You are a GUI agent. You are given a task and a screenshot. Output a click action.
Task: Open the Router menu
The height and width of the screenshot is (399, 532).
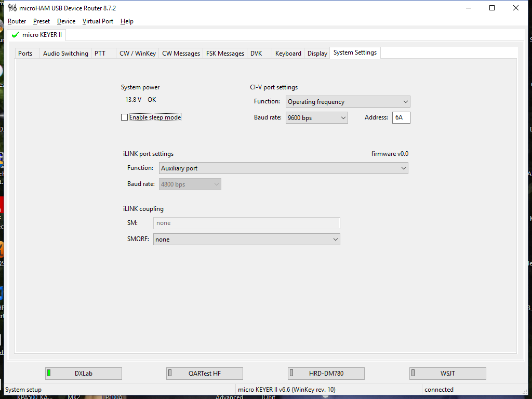coord(17,21)
